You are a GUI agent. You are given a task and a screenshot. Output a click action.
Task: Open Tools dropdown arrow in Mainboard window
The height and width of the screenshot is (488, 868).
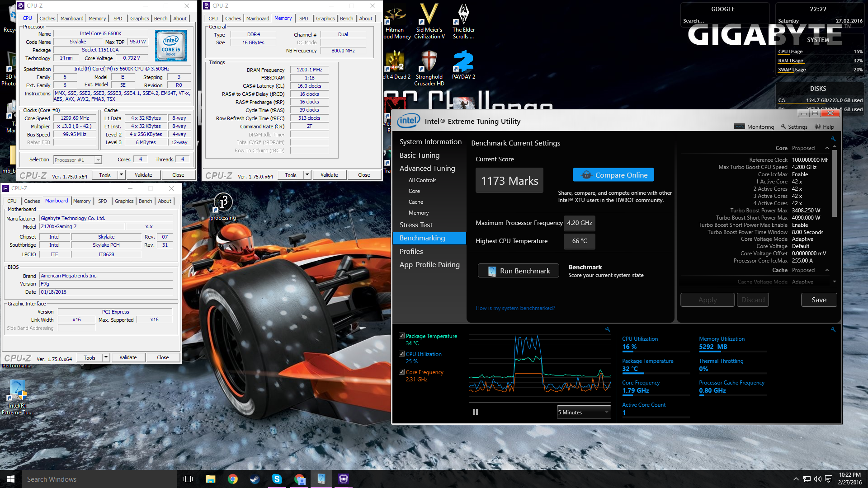(x=106, y=357)
